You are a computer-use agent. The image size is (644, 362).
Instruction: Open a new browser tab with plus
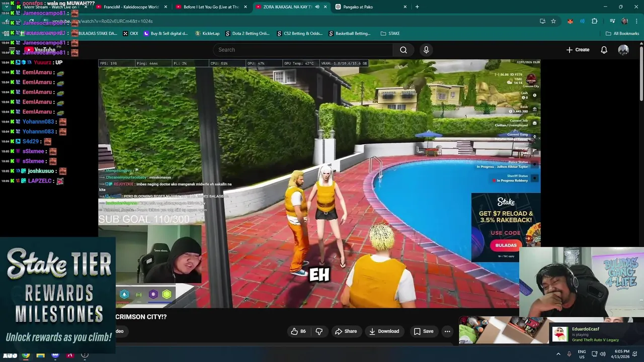(417, 7)
